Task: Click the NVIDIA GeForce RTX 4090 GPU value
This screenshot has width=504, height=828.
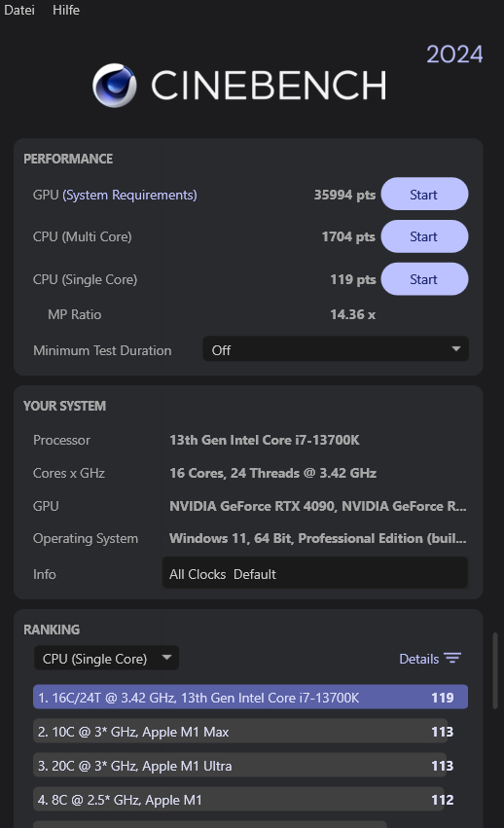Action: click(x=317, y=506)
